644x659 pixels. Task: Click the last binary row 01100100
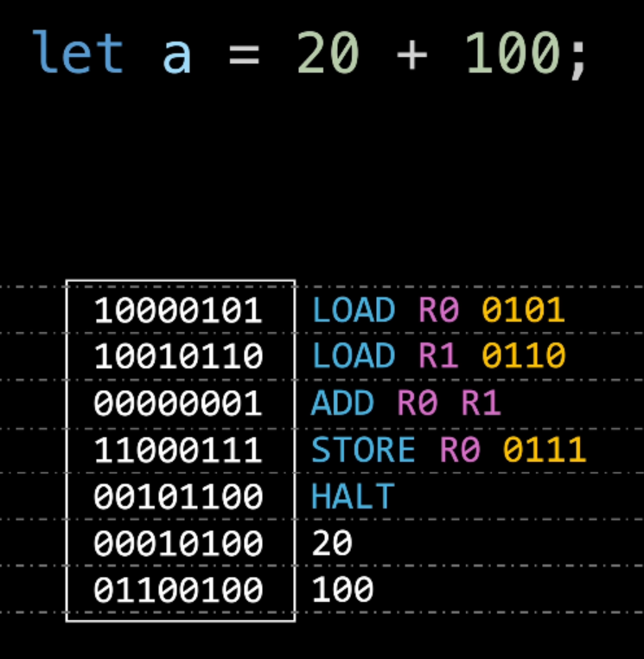pyautogui.click(x=178, y=590)
